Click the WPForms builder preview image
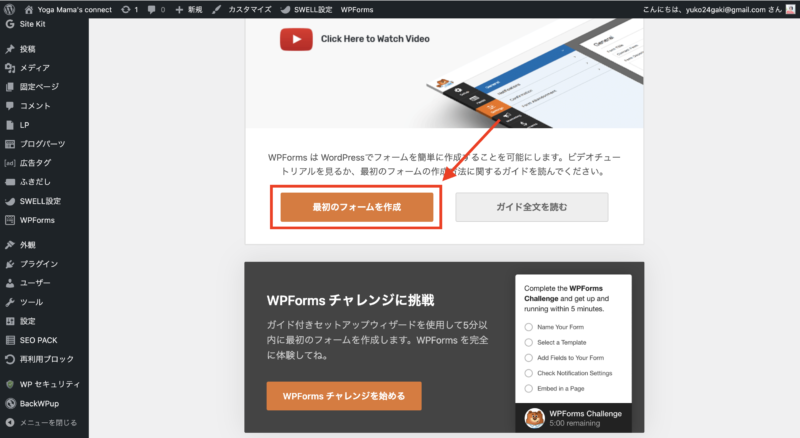 coord(536,74)
